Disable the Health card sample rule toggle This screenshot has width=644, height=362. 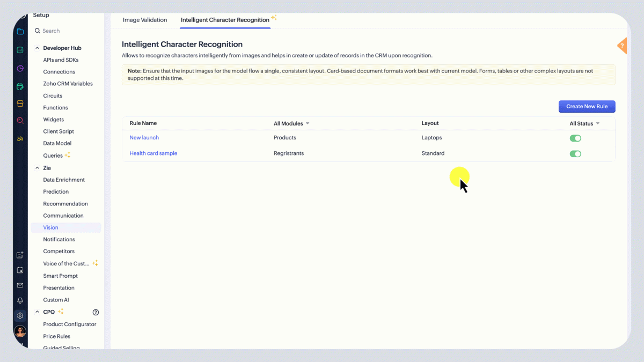pos(575,154)
